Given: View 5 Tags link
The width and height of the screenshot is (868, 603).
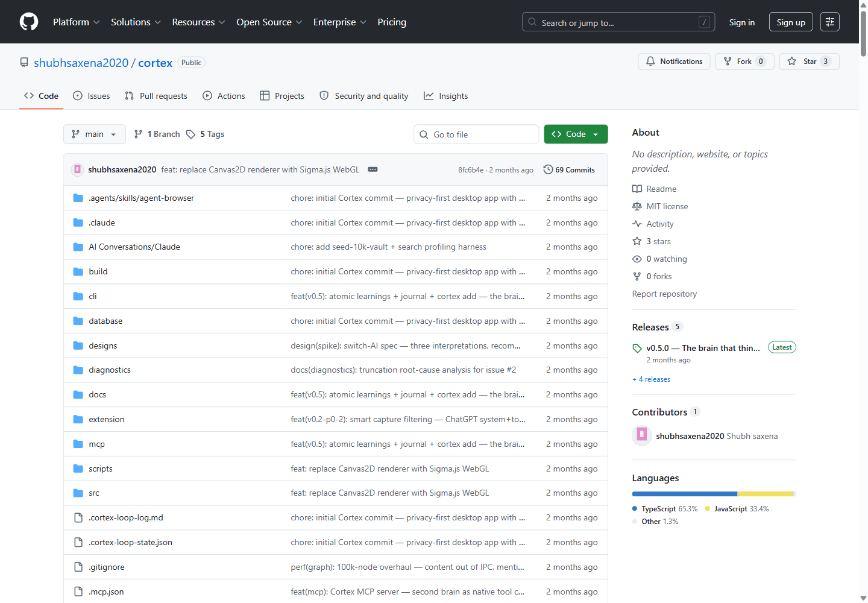Looking at the screenshot, I should point(206,134).
